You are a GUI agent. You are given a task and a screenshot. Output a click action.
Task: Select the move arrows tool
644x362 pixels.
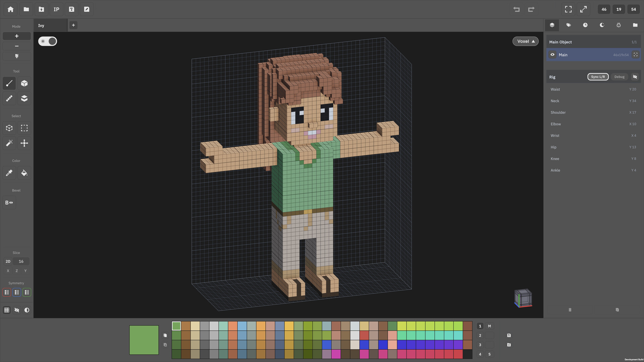[24, 143]
